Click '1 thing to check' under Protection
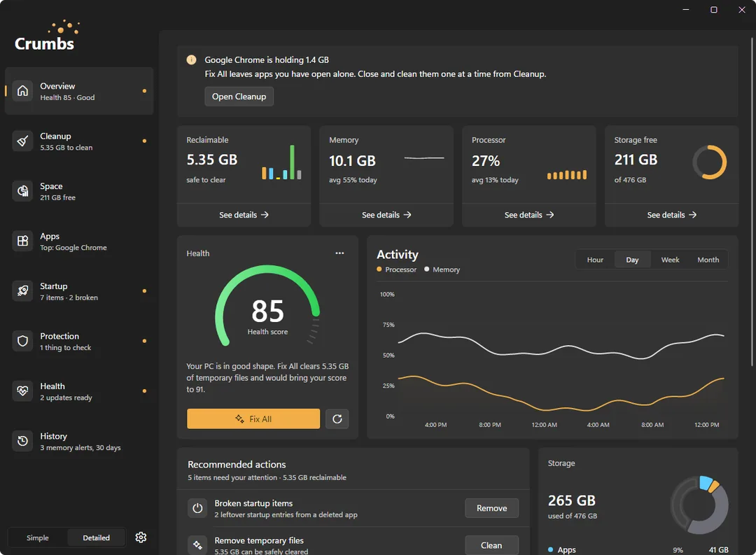Image resolution: width=756 pixels, height=555 pixels. pyautogui.click(x=66, y=348)
